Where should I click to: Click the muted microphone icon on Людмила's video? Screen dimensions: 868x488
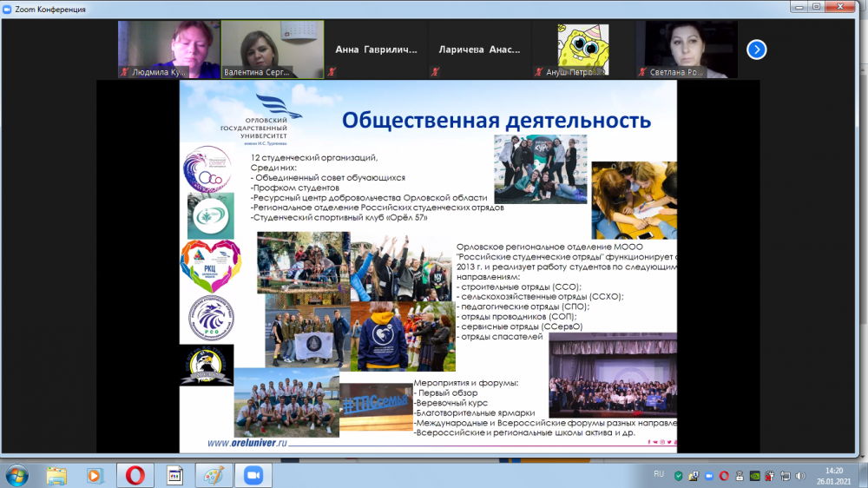[125, 73]
